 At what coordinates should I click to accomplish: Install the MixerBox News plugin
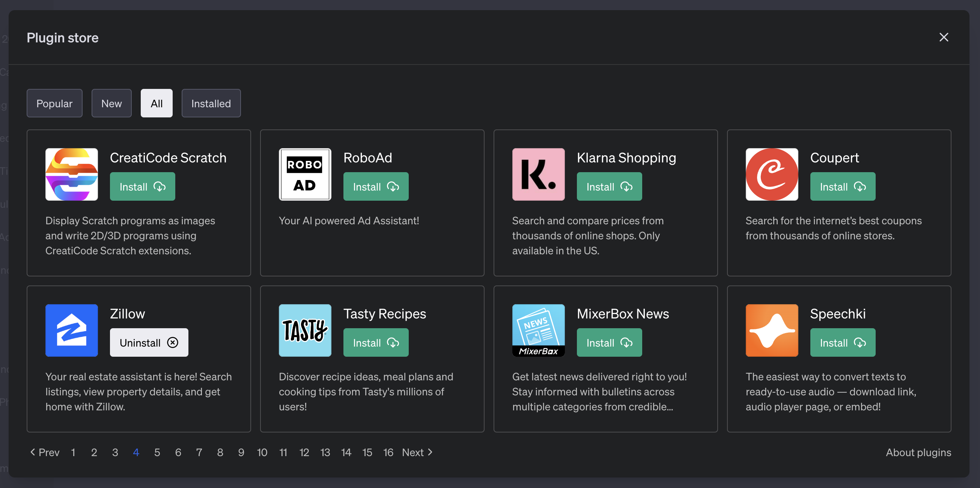pyautogui.click(x=609, y=342)
